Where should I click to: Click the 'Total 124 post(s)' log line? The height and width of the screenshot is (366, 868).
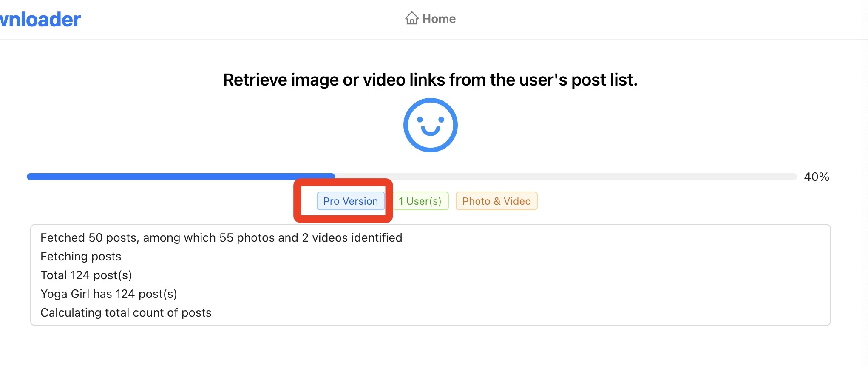point(86,275)
